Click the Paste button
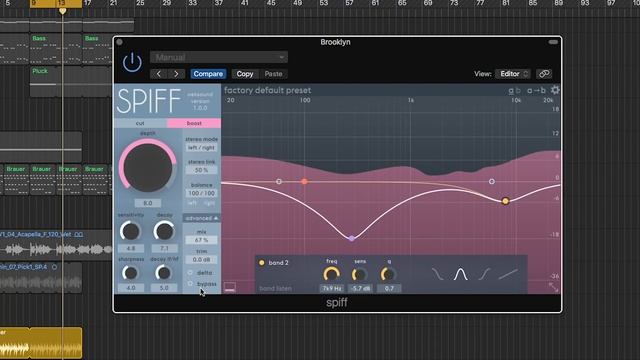This screenshot has height=360, width=640. click(x=273, y=74)
